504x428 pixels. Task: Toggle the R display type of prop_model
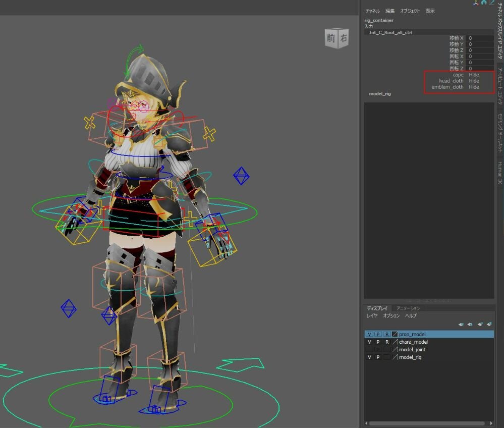[x=386, y=334]
